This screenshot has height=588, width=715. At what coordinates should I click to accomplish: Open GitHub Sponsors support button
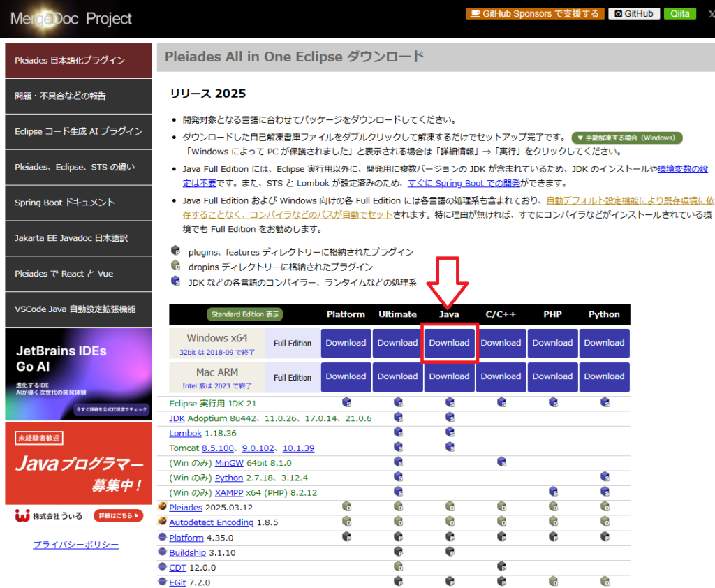[534, 14]
